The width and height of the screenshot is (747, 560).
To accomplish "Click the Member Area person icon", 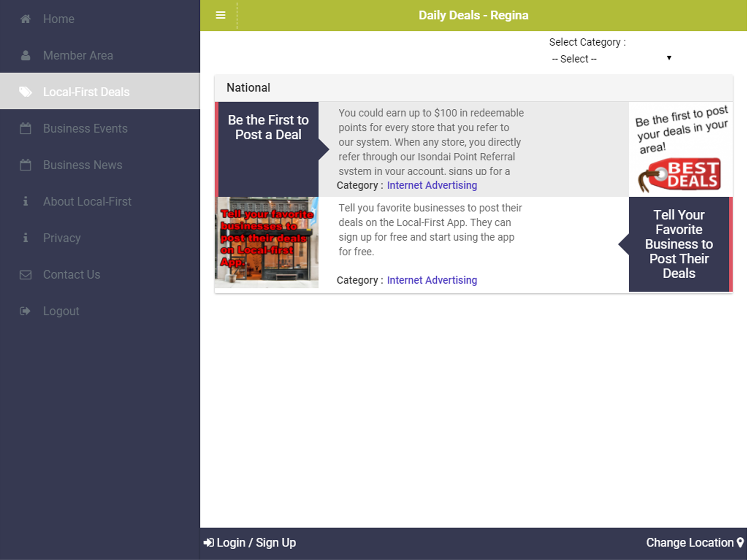I will click(25, 56).
